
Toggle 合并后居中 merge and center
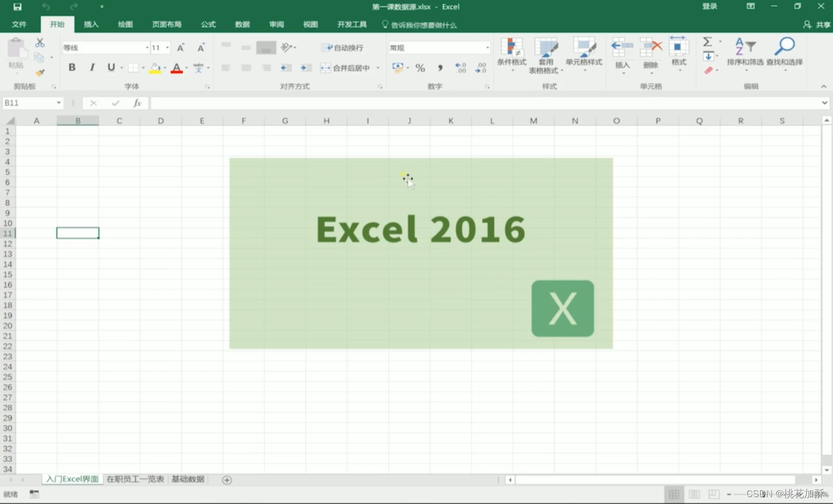[x=346, y=68]
